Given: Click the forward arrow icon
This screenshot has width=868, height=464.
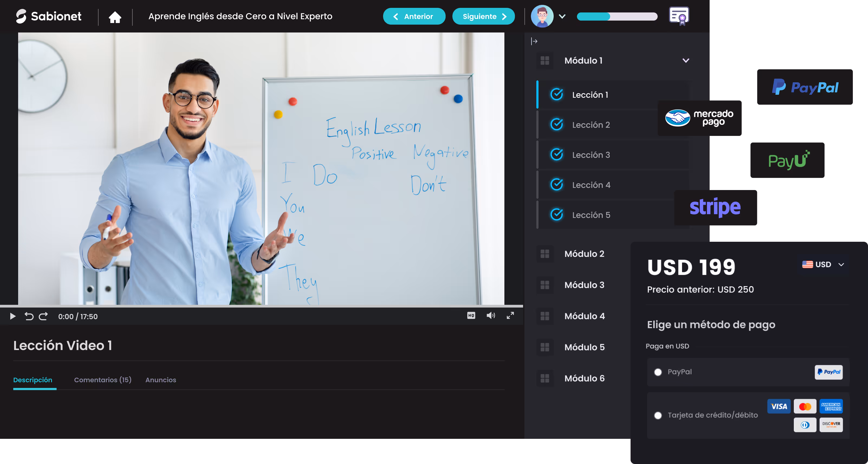Looking at the screenshot, I should tap(43, 316).
